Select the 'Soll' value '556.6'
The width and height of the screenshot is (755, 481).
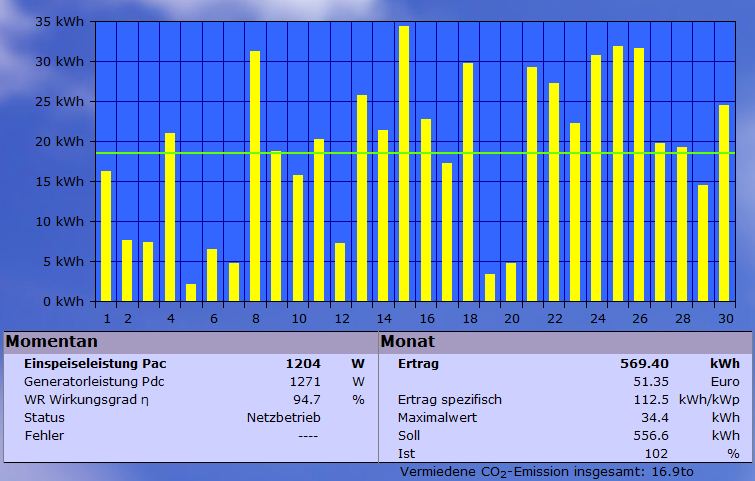click(x=651, y=435)
